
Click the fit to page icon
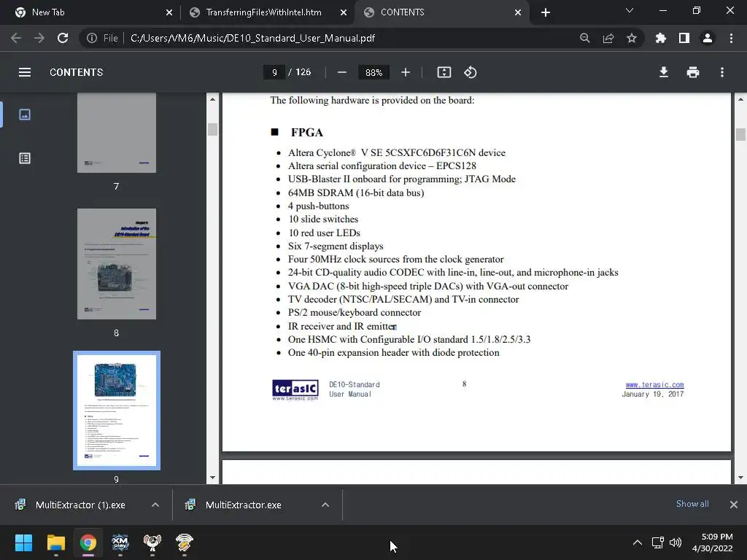pos(444,72)
